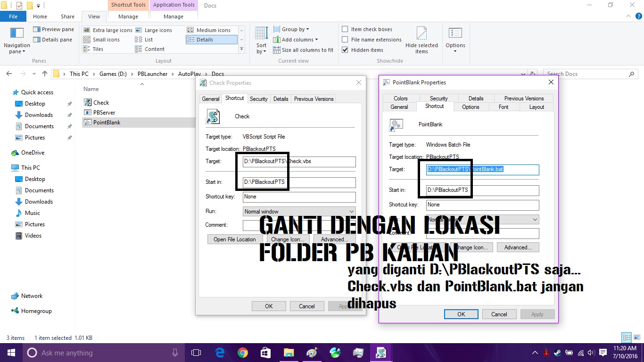
Task: Select the Details layout
Action: tap(211, 40)
